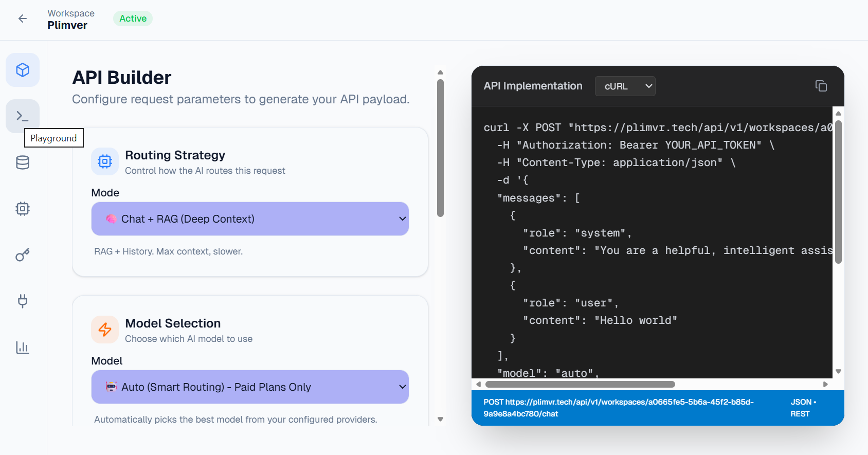868x455 pixels.
Task: Click the code panel horizontal scrollbar
Action: click(x=580, y=385)
